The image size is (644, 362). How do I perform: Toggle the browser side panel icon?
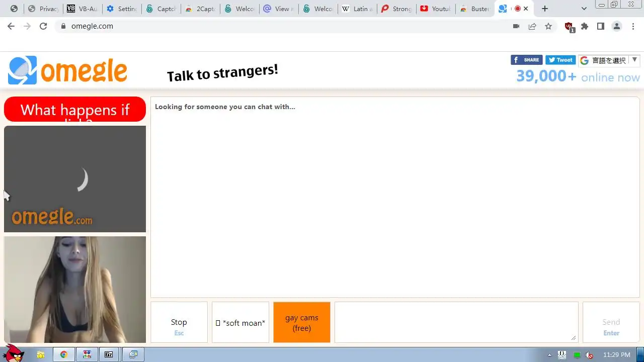601,26
